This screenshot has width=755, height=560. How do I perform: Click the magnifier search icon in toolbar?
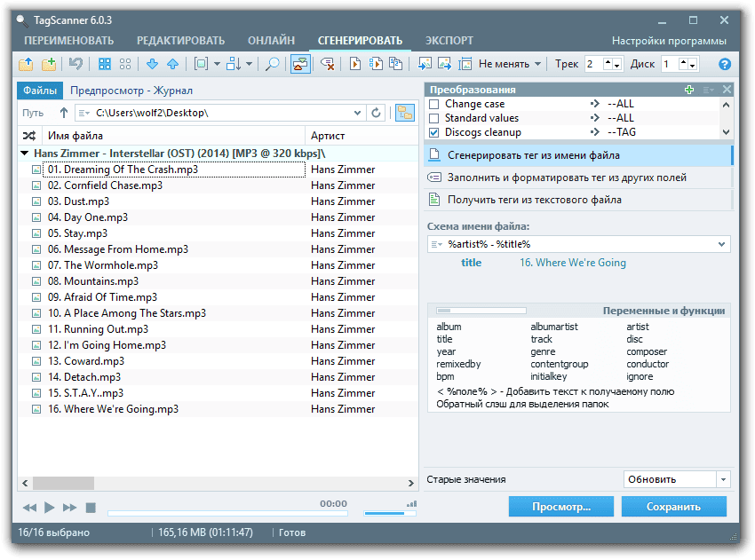coord(273,64)
